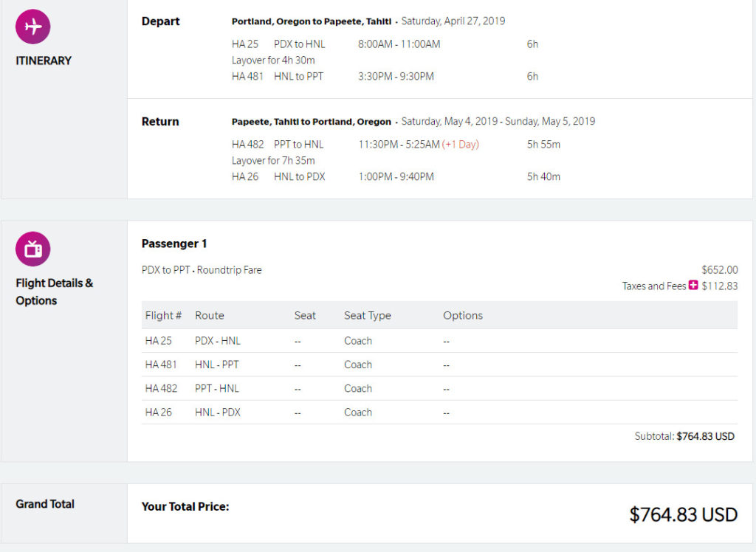This screenshot has height=552, width=756.
Task: Click the Subtotal $764.83 USD amount
Action: pos(705,436)
